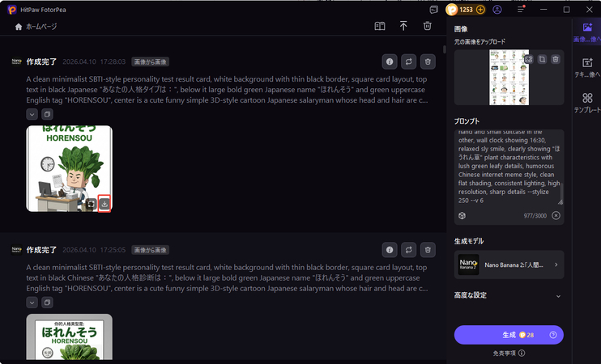Expand the 高度な設定 advanced settings section
Screen dimensions: 601x364
[558, 296]
